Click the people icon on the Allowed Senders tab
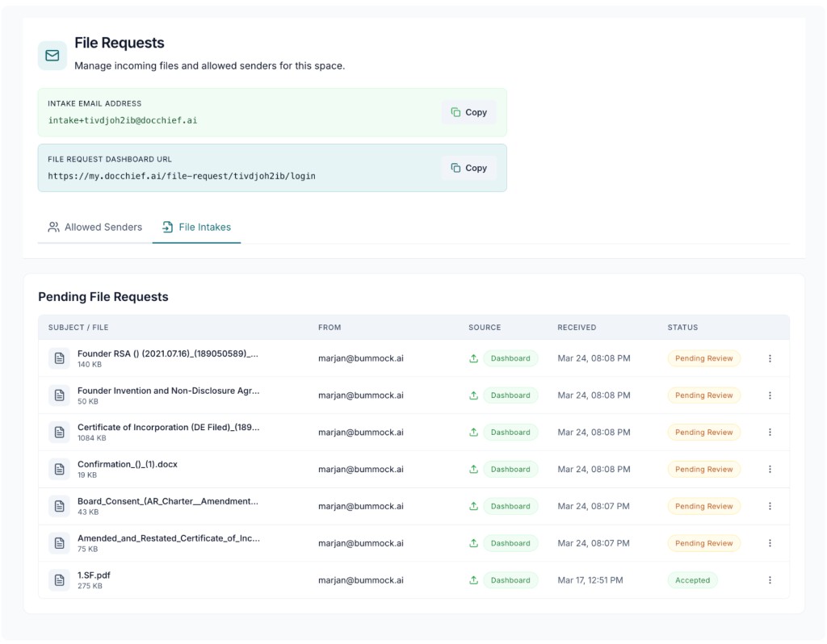 point(52,227)
